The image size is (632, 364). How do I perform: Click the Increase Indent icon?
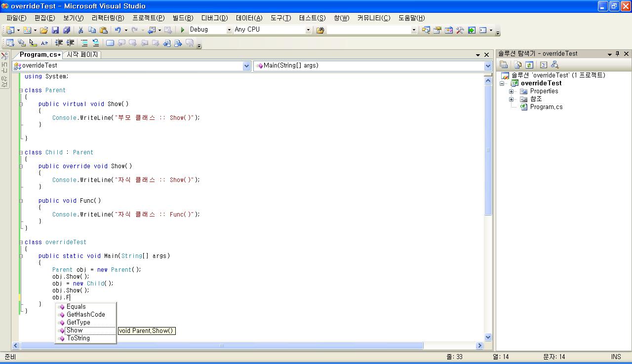point(70,43)
